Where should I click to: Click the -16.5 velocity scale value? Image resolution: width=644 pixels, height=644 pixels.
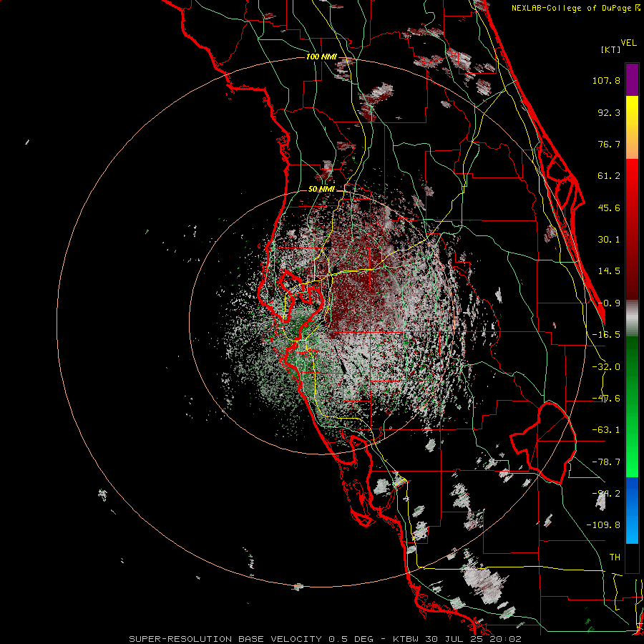pos(606,335)
